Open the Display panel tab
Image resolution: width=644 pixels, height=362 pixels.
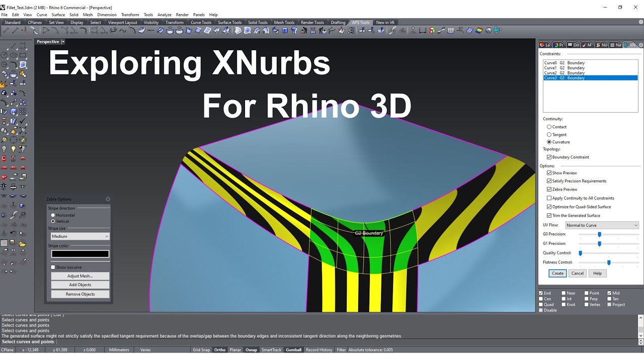click(574, 45)
